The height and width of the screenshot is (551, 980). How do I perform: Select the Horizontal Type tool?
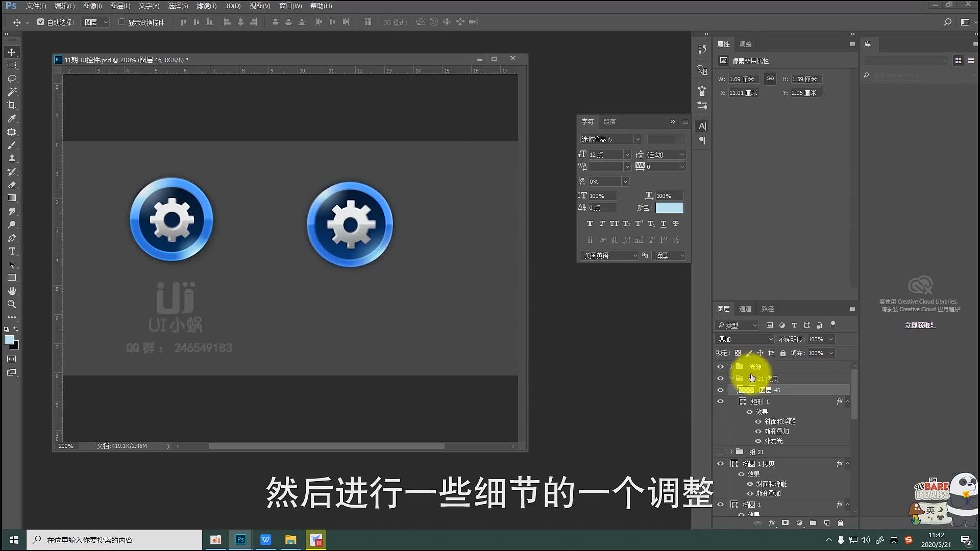12,251
